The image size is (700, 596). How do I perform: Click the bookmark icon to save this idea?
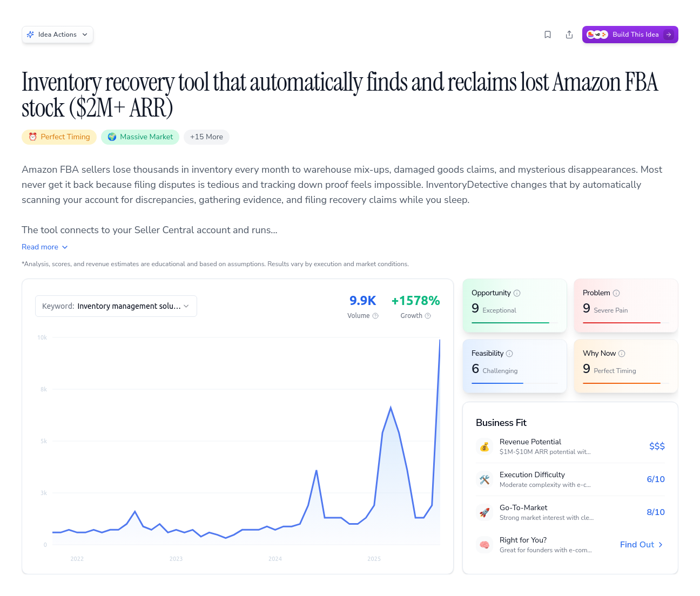click(x=548, y=34)
